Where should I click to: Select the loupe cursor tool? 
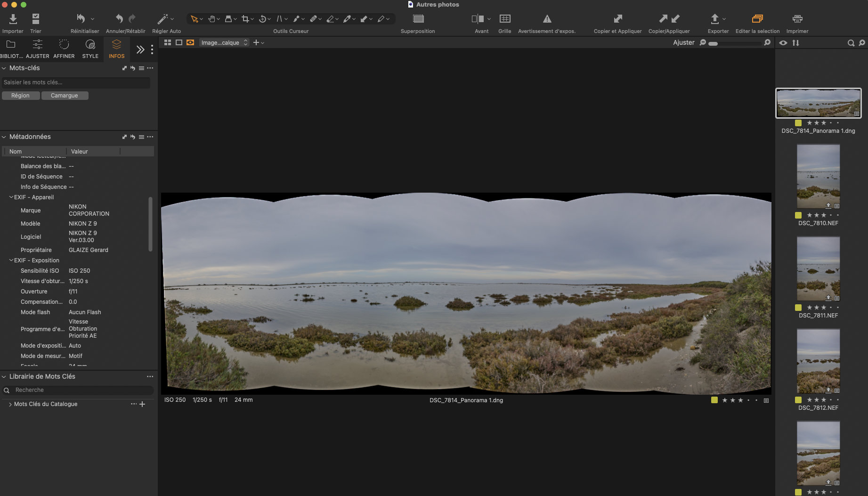228,19
